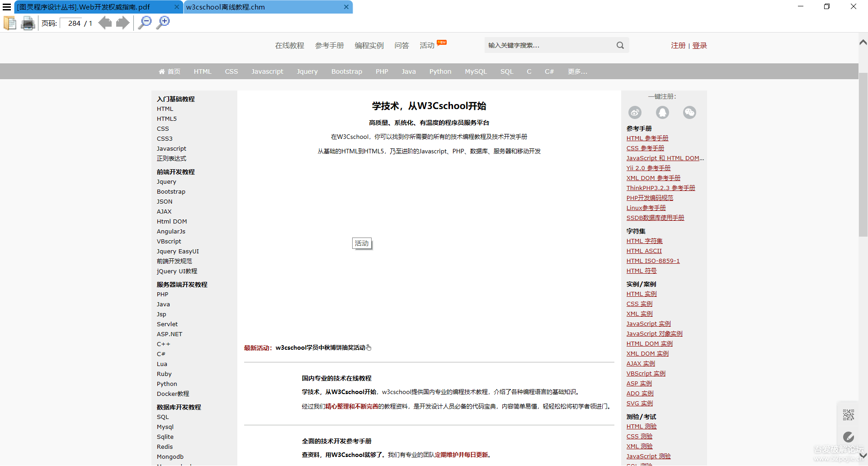The height and width of the screenshot is (466, 868).
Task: Click scrollbar up arrow
Action: click(x=863, y=42)
